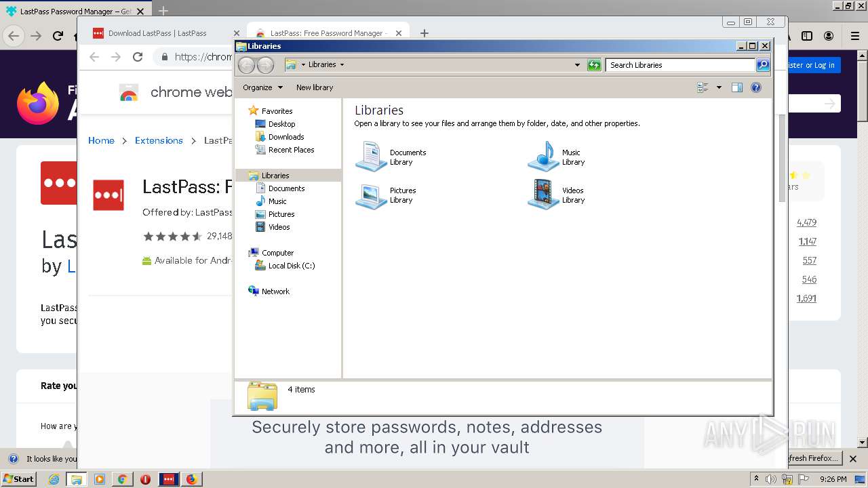Click the Extensions breadcrumb link in Chrome Web Store
Screen dimensions: 868x488
pyautogui.click(x=159, y=140)
